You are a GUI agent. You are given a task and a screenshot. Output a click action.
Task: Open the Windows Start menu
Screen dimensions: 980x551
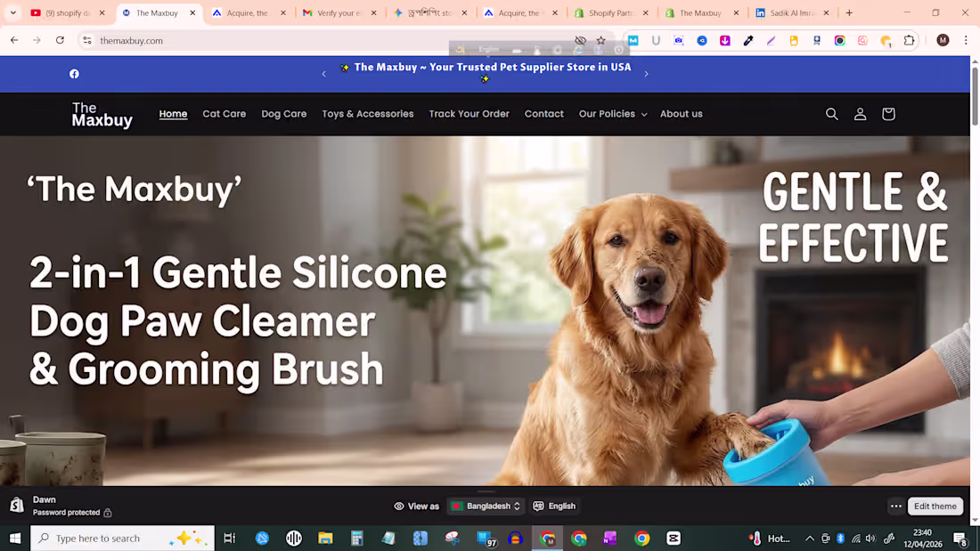tap(15, 538)
